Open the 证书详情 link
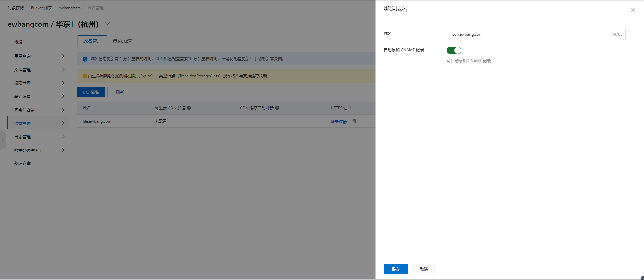The image size is (644, 280). (338, 121)
